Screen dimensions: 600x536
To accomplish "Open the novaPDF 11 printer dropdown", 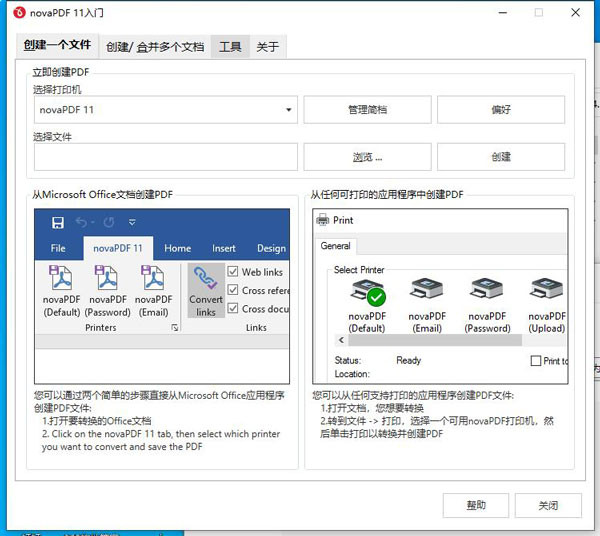I will click(166, 109).
